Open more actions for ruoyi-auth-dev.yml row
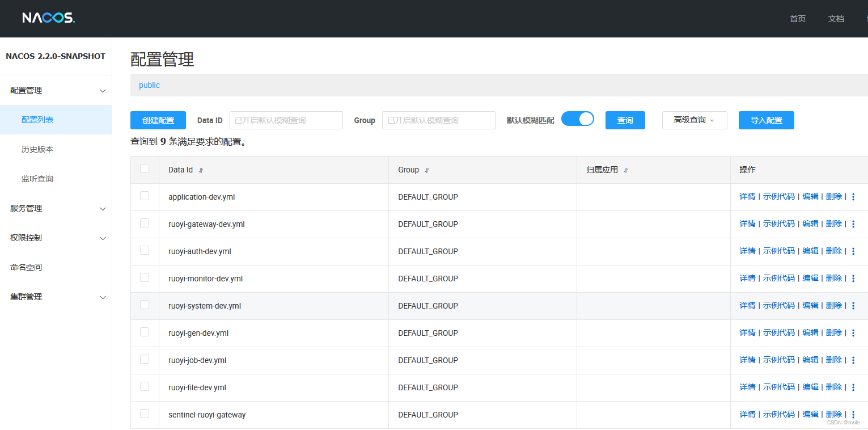This screenshot has height=430, width=868. coord(853,251)
